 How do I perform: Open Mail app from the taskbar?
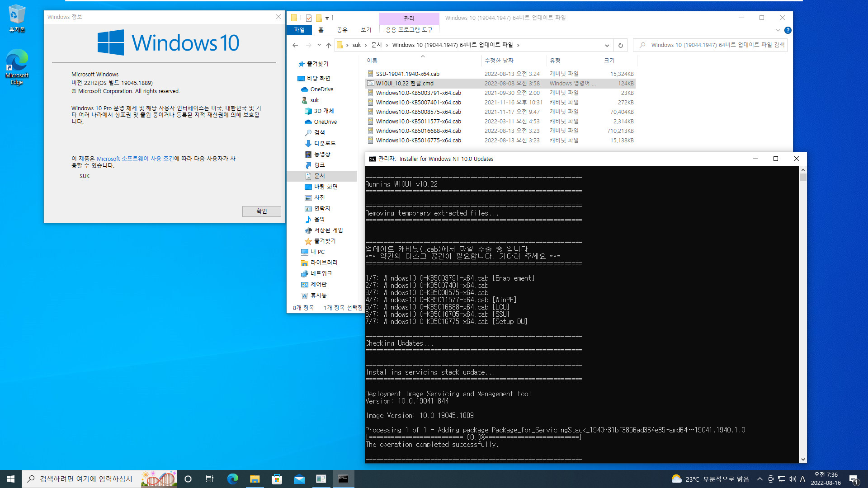(x=299, y=479)
